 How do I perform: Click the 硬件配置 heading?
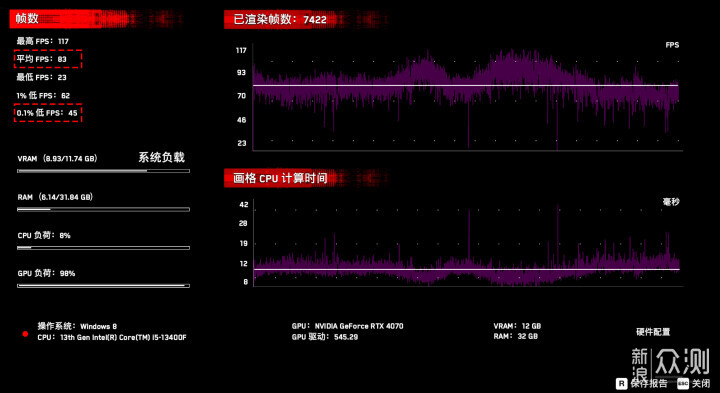pos(653,332)
